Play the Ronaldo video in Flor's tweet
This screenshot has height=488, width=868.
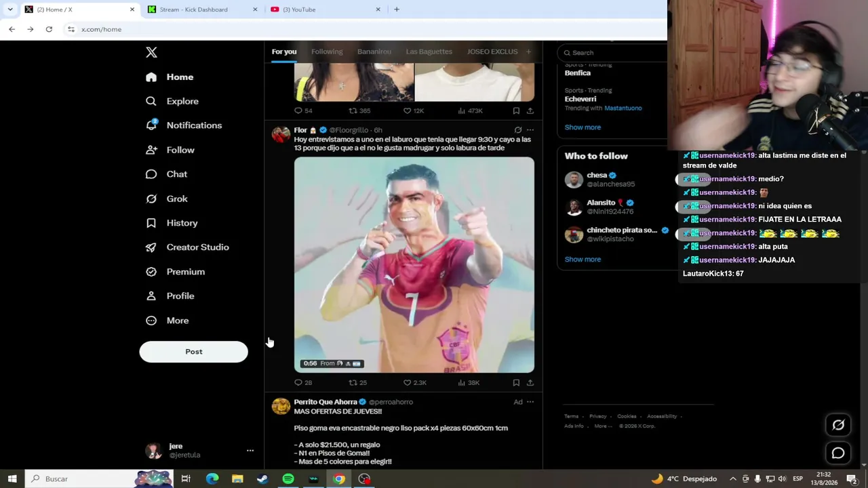[x=414, y=265]
